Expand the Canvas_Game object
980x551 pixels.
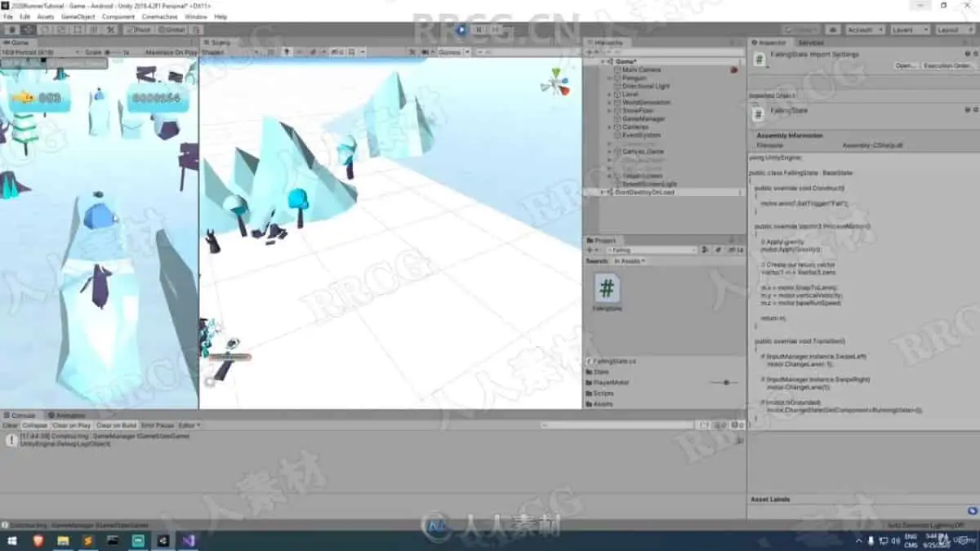point(610,151)
